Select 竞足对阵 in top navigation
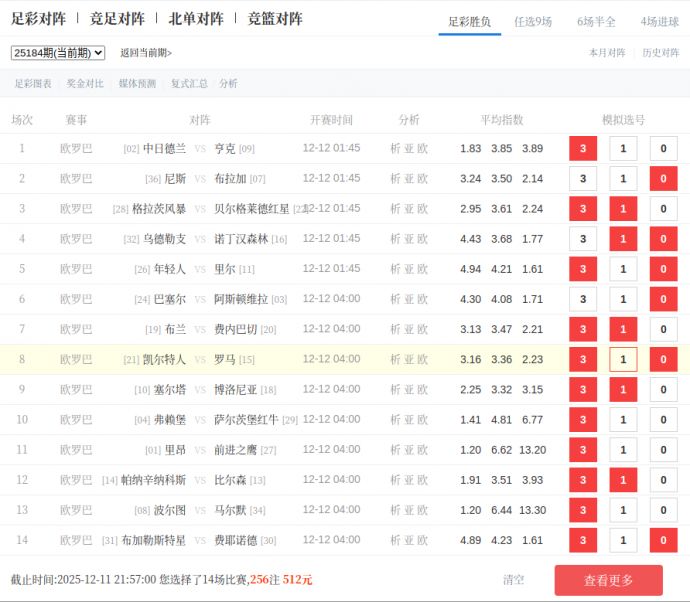Screen dimensions: 690x602 (x=117, y=19)
